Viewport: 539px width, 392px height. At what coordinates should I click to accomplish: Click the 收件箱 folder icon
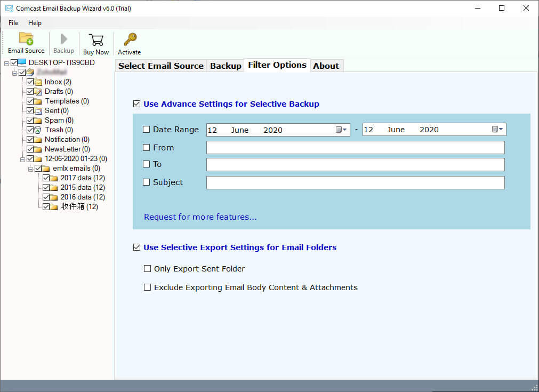54,207
